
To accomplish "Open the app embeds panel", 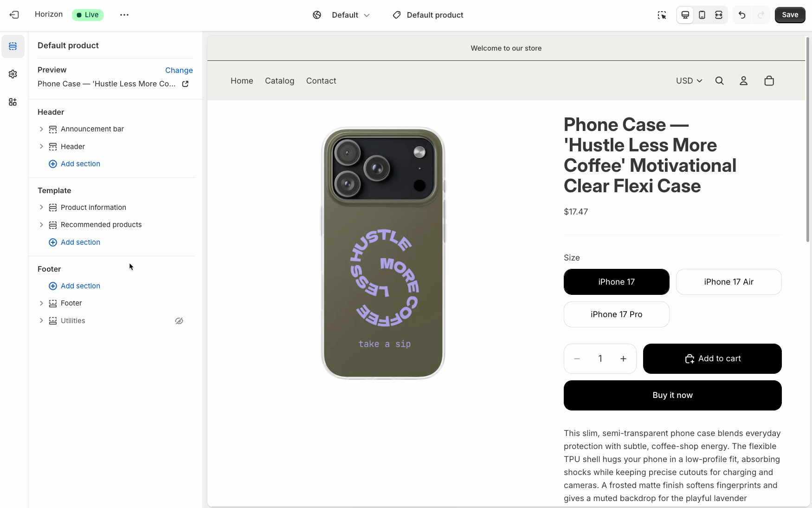I will pyautogui.click(x=13, y=102).
